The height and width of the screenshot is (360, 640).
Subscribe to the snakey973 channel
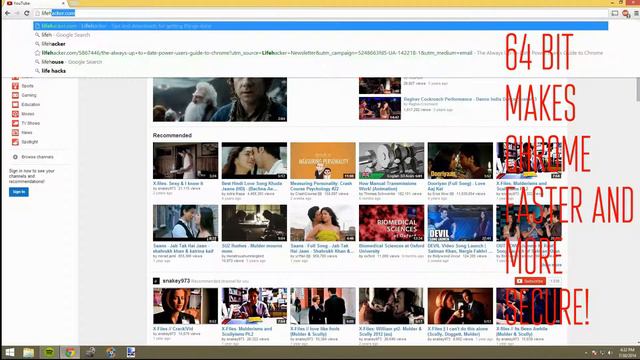tap(530, 281)
